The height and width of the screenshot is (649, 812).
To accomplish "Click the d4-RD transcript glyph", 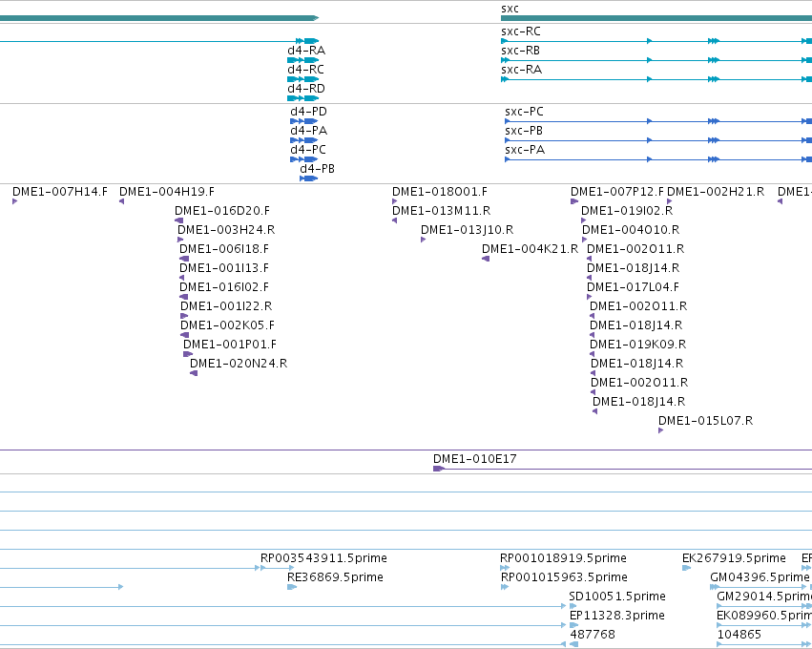I will tap(302, 98).
